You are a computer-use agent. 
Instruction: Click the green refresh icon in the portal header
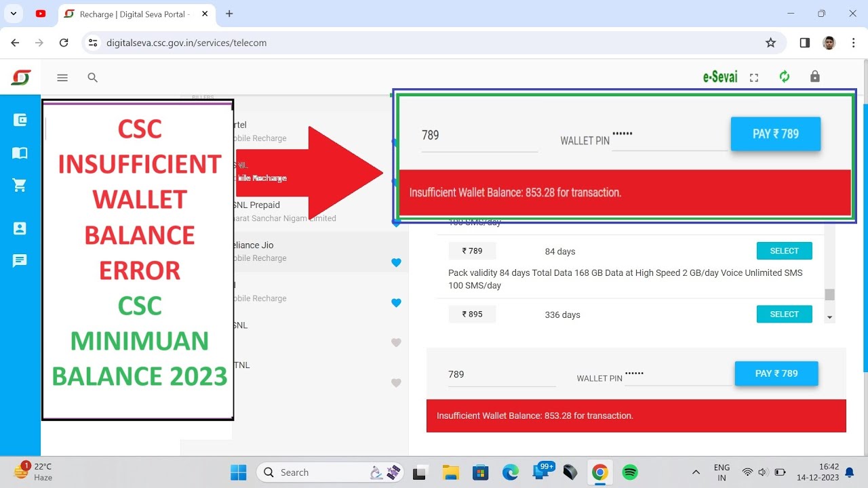click(785, 77)
